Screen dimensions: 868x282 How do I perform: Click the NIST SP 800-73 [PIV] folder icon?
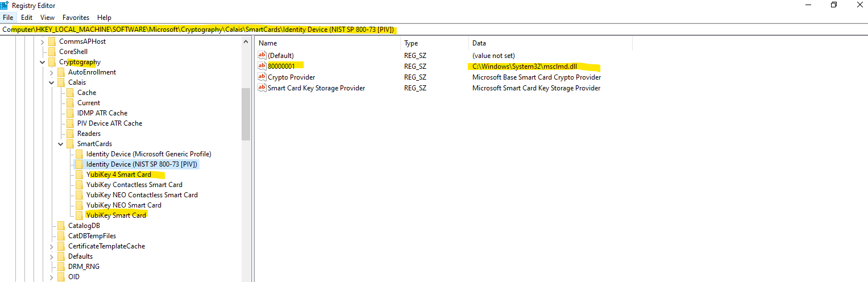80,164
